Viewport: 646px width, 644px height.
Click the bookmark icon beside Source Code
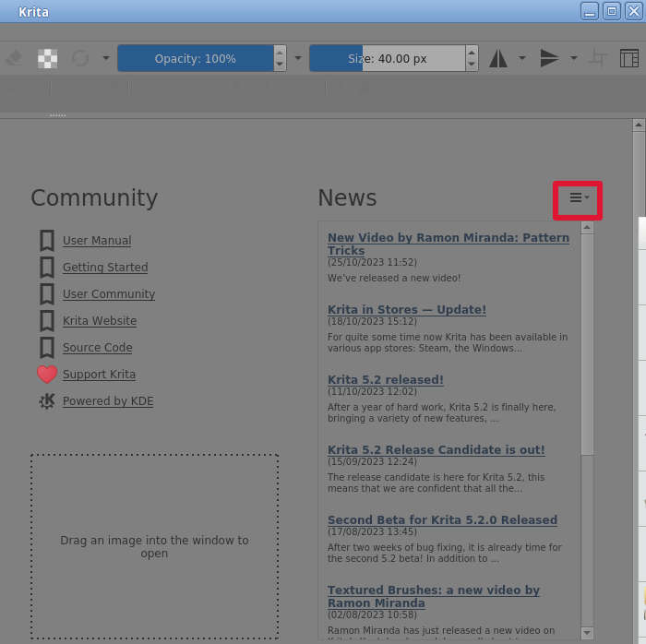[47, 348]
